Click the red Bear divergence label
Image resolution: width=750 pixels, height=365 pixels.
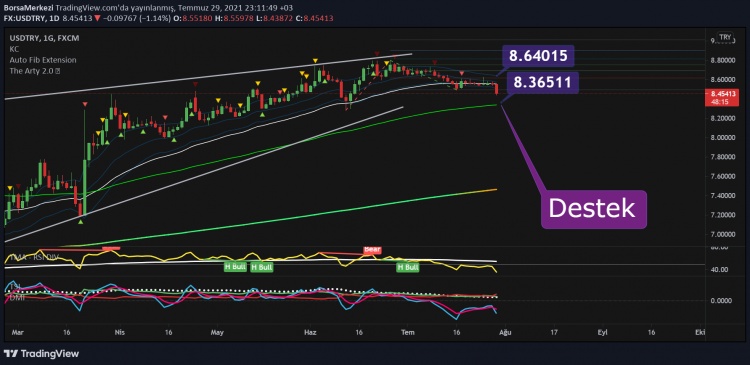coord(372,250)
